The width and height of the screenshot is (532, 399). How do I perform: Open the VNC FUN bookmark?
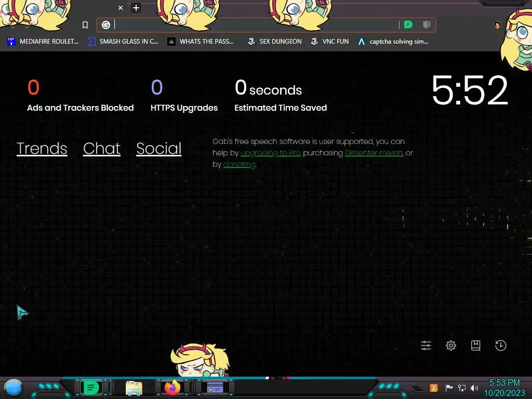point(329,42)
